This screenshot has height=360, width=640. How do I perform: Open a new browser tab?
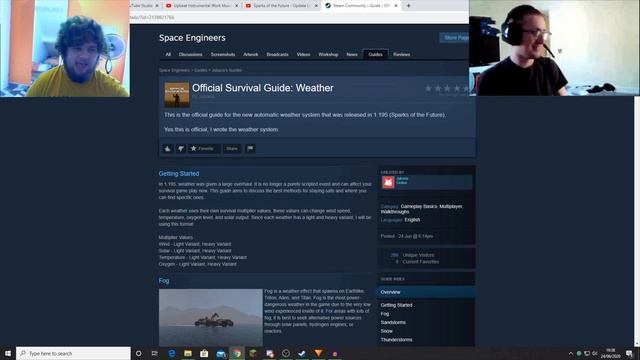pyautogui.click(x=408, y=6)
